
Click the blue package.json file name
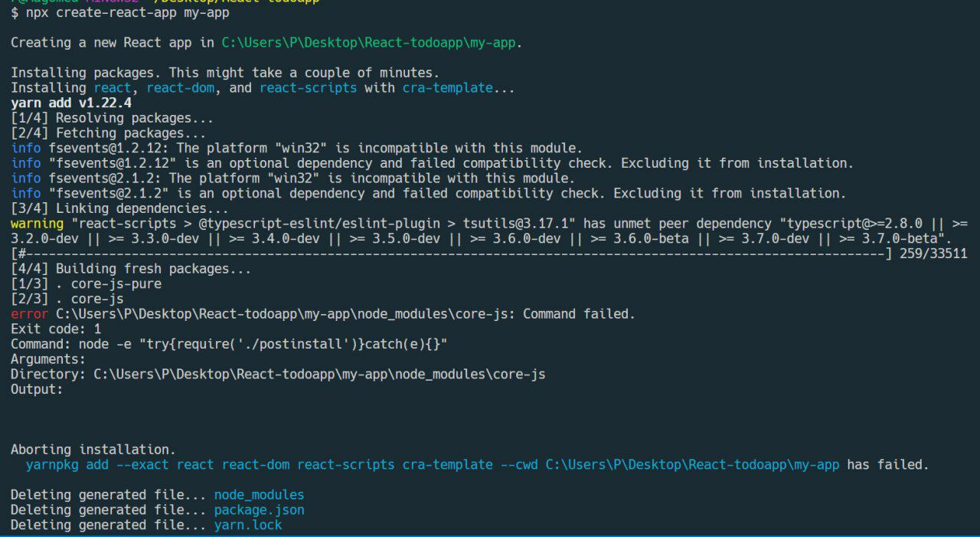pos(259,510)
